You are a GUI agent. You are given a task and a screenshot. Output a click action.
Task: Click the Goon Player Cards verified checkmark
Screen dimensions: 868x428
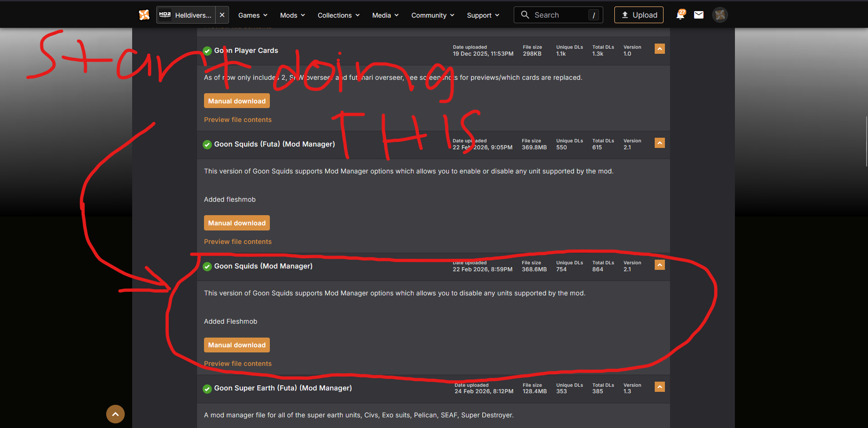[207, 51]
